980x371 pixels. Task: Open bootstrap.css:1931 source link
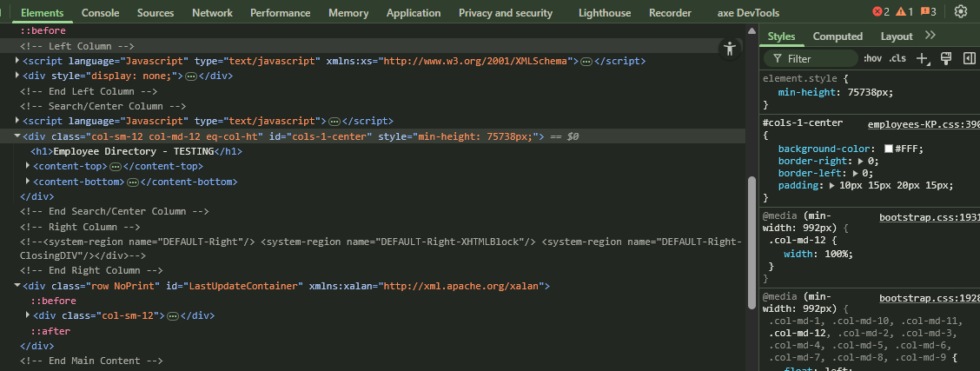[930, 217]
